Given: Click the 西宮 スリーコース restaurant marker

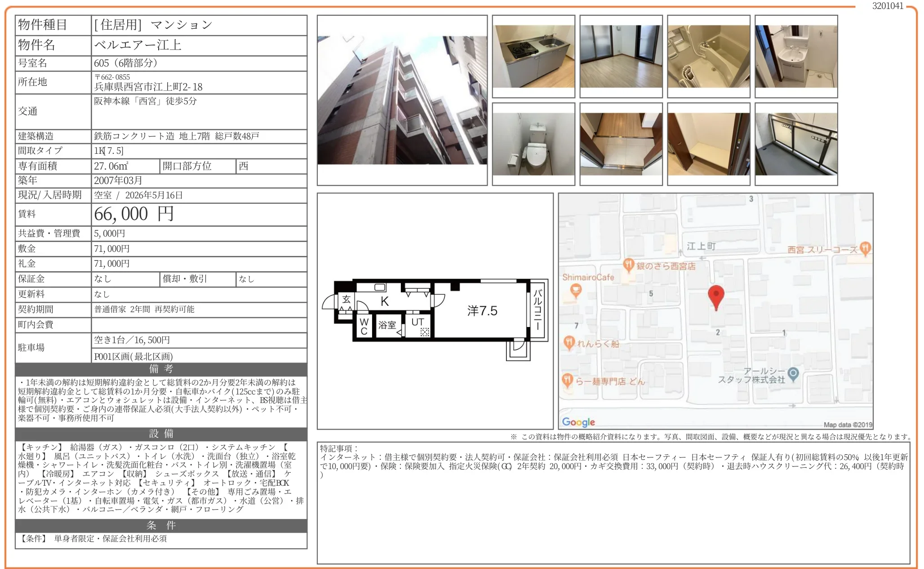Looking at the screenshot, I should [x=865, y=248].
